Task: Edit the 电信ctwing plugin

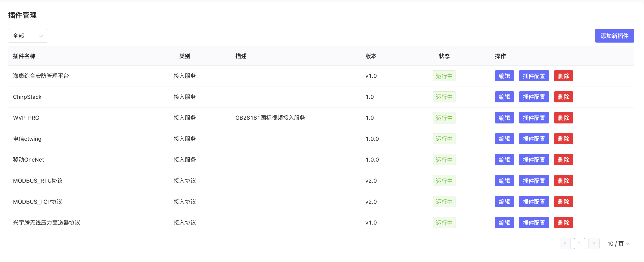Action: click(x=504, y=139)
